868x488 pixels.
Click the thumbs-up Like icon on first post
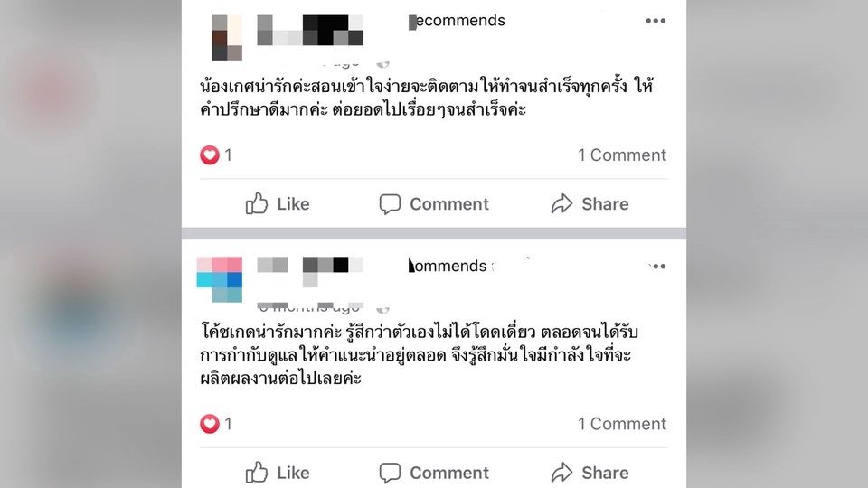coord(256,203)
